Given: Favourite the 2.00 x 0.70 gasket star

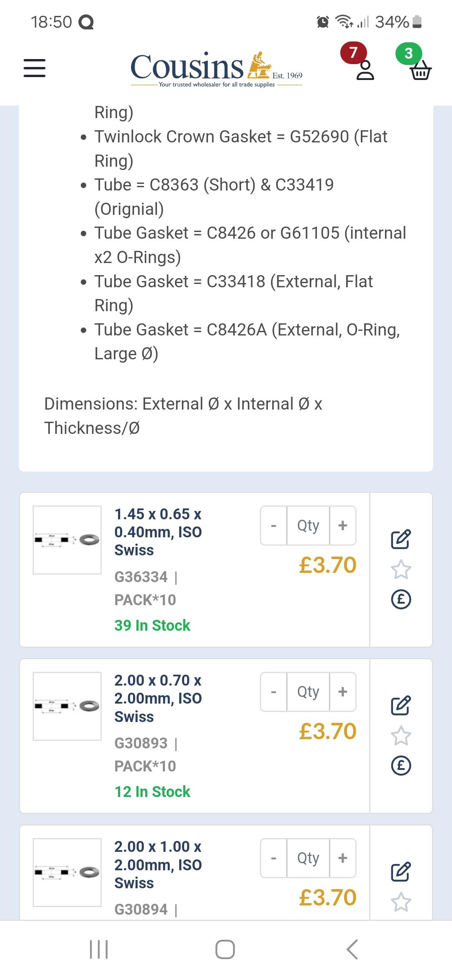Looking at the screenshot, I should click(401, 735).
